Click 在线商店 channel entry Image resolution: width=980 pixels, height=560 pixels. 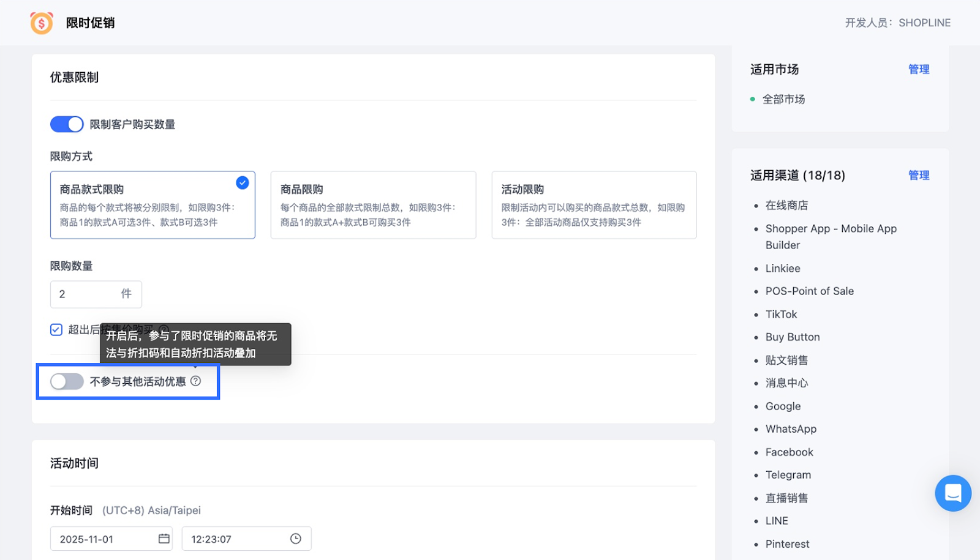point(786,205)
